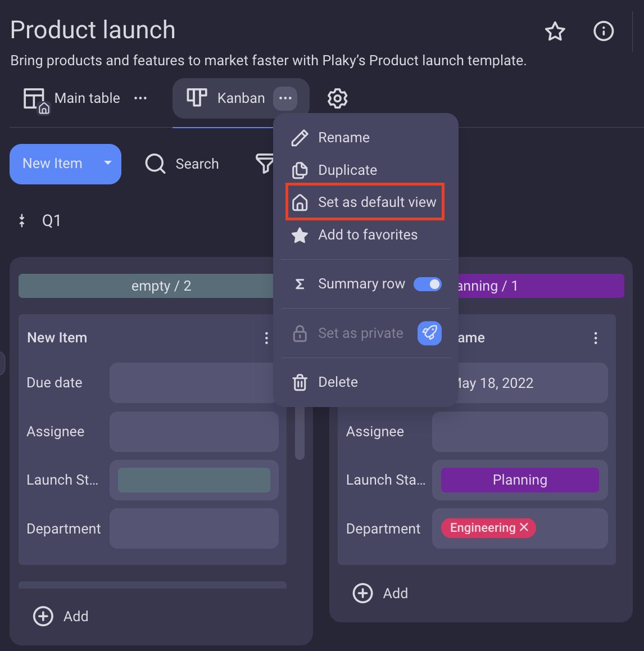Open the empty Launch Status color cell
This screenshot has width=644, height=651.
pos(194,480)
